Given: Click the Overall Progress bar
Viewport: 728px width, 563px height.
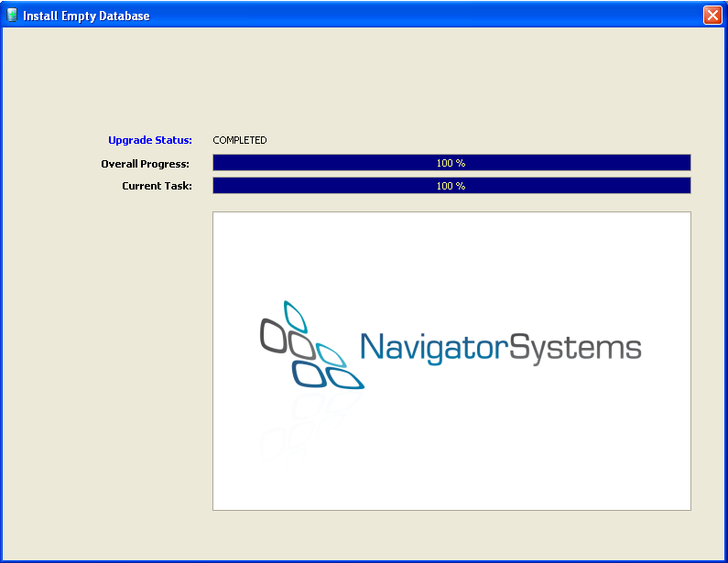Looking at the screenshot, I should pos(451,163).
